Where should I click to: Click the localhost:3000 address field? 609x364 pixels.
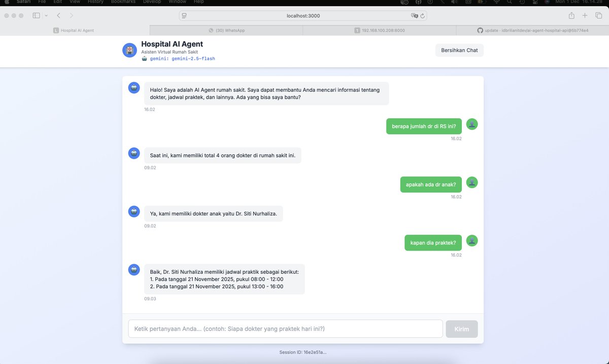click(x=303, y=16)
